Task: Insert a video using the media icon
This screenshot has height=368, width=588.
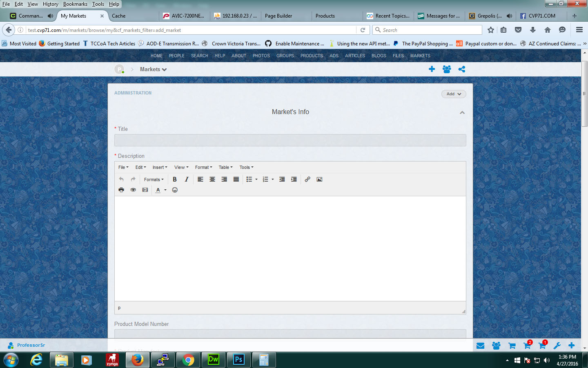Action: tap(145, 190)
